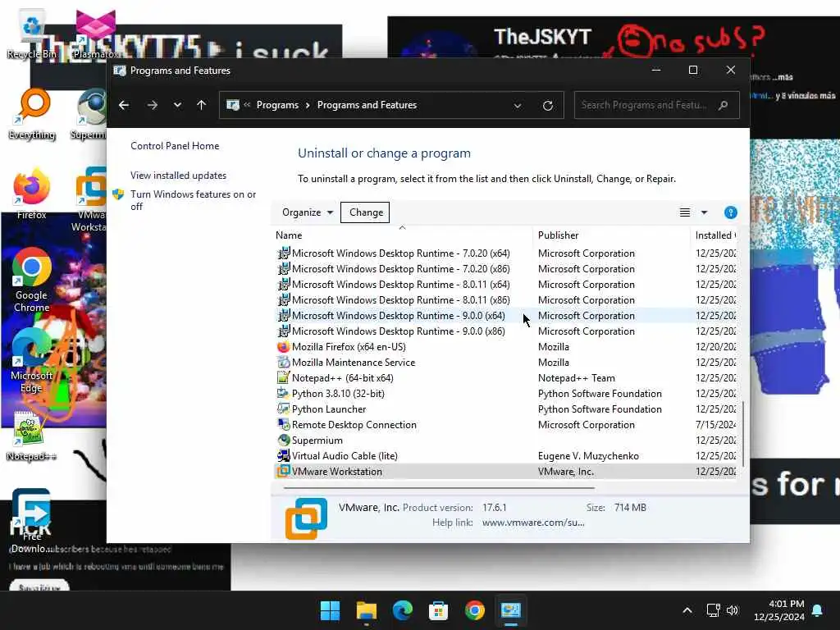
Task: Open the Everything desktop shortcut
Action: (32, 115)
